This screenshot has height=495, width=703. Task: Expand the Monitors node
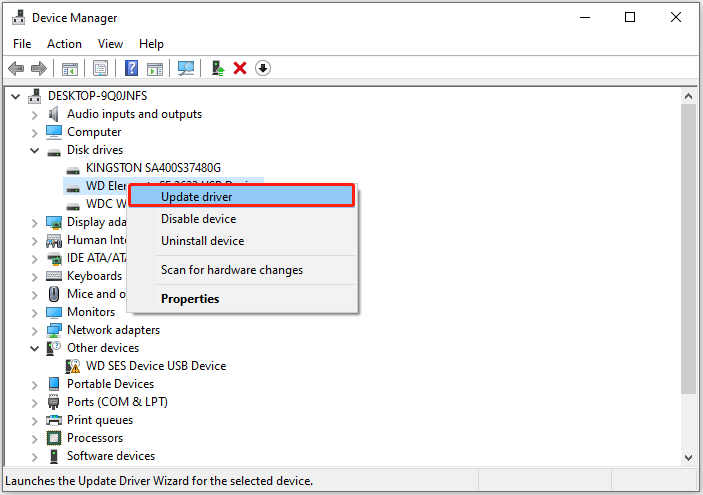click(x=35, y=313)
